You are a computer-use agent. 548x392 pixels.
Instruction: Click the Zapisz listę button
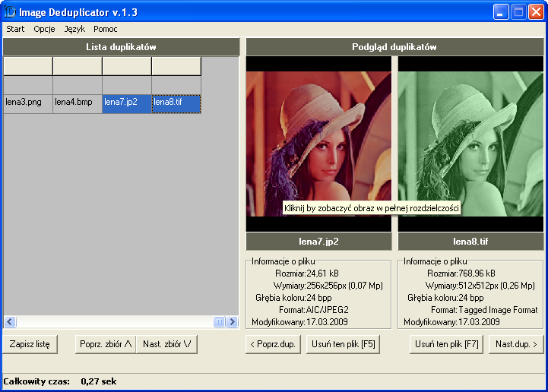pyautogui.click(x=30, y=344)
